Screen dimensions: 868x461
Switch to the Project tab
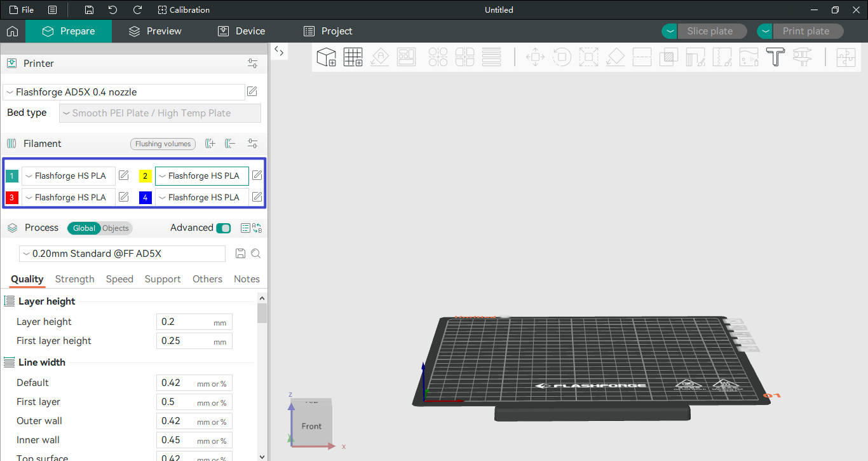(328, 31)
